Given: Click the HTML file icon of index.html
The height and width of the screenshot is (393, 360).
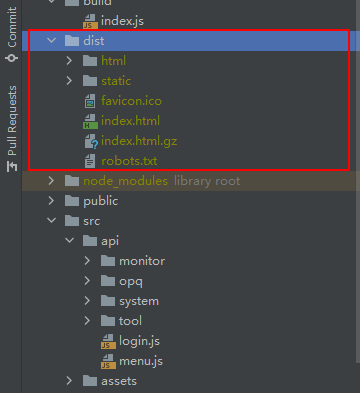Looking at the screenshot, I should pyautogui.click(x=90, y=122).
